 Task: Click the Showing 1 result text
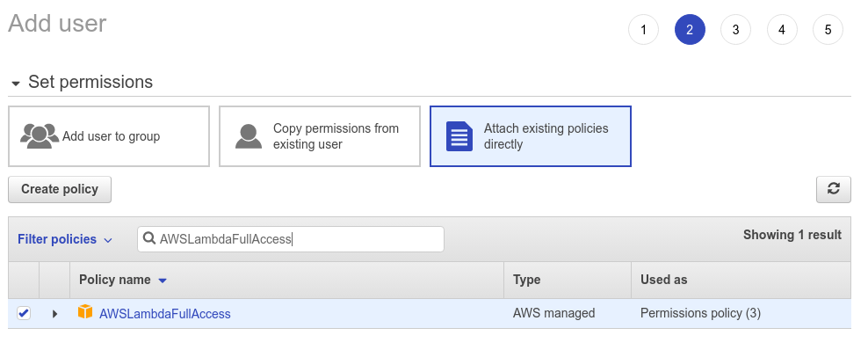(792, 235)
